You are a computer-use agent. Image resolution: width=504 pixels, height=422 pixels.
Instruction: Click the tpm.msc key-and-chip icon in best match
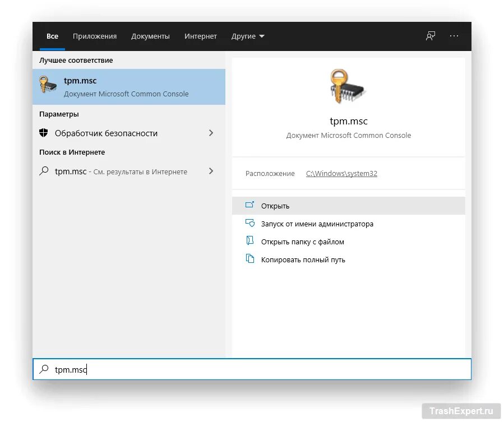48,85
